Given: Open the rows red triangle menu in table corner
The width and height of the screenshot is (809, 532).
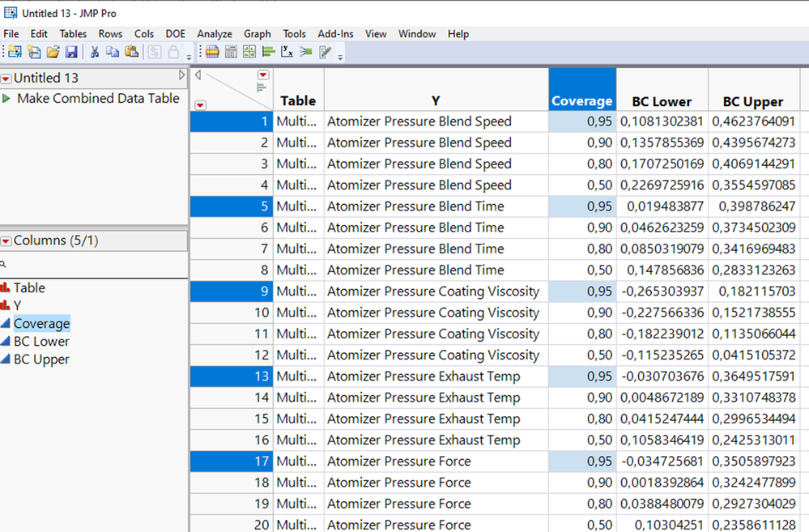Looking at the screenshot, I should pyautogui.click(x=201, y=105).
